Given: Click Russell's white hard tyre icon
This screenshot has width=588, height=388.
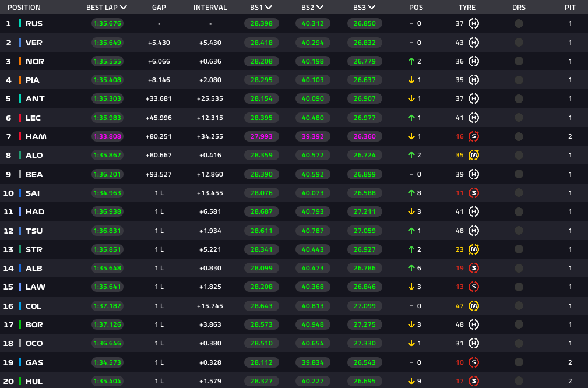Looking at the screenshot, I should (474, 24).
